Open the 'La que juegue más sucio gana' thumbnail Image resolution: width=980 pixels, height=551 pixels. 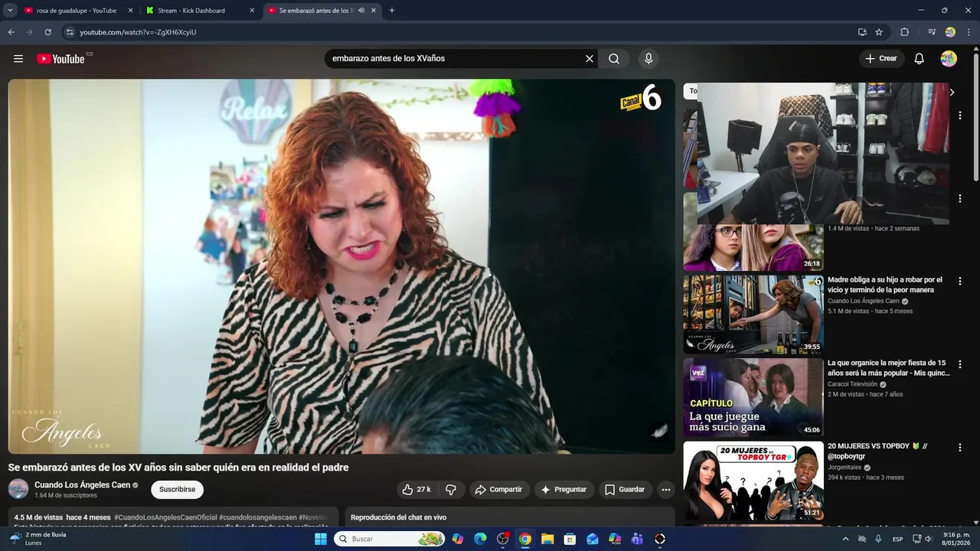point(753,396)
